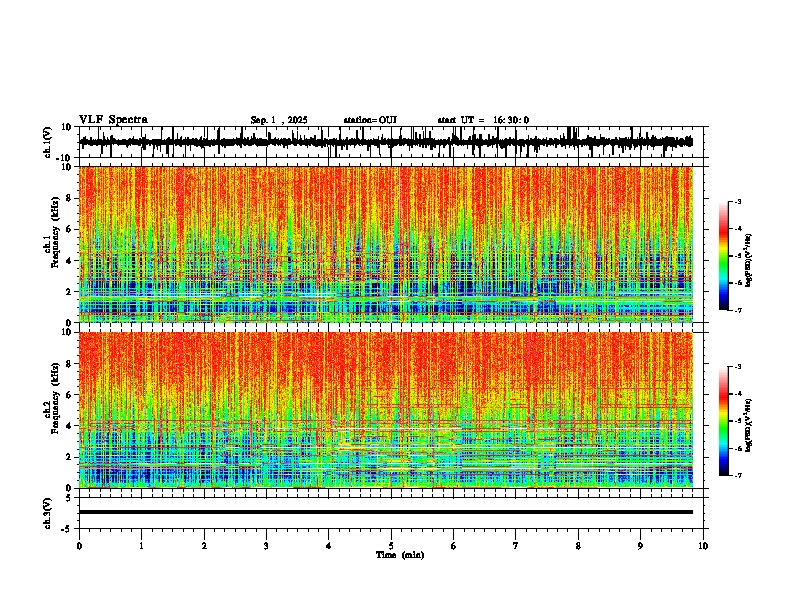The image size is (792, 612).
Task: Click the ch.1 waveform trace panel
Action: pyautogui.click(x=393, y=142)
